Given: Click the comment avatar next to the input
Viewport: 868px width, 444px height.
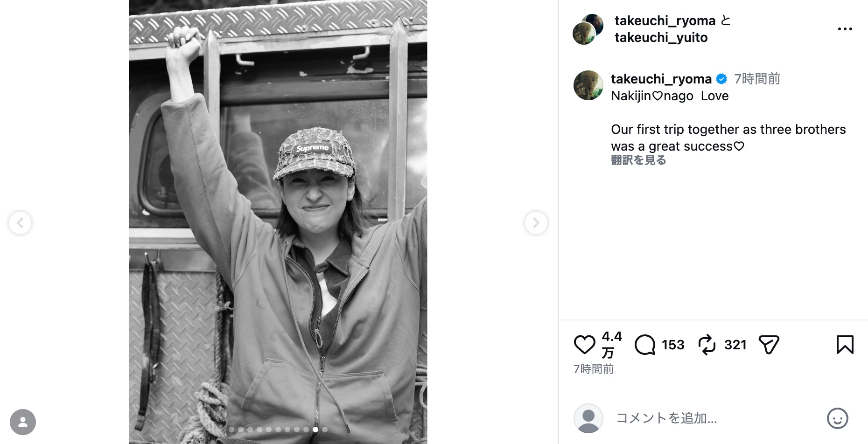Looking at the screenshot, I should tap(588, 418).
